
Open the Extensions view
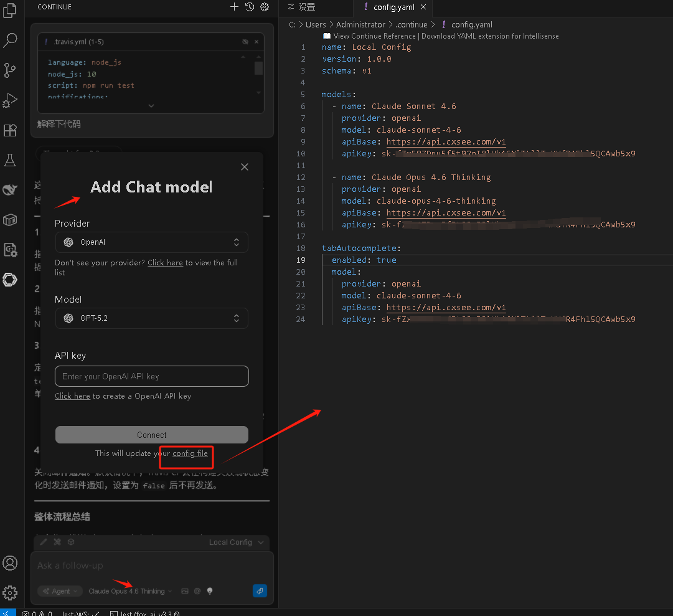click(x=10, y=130)
